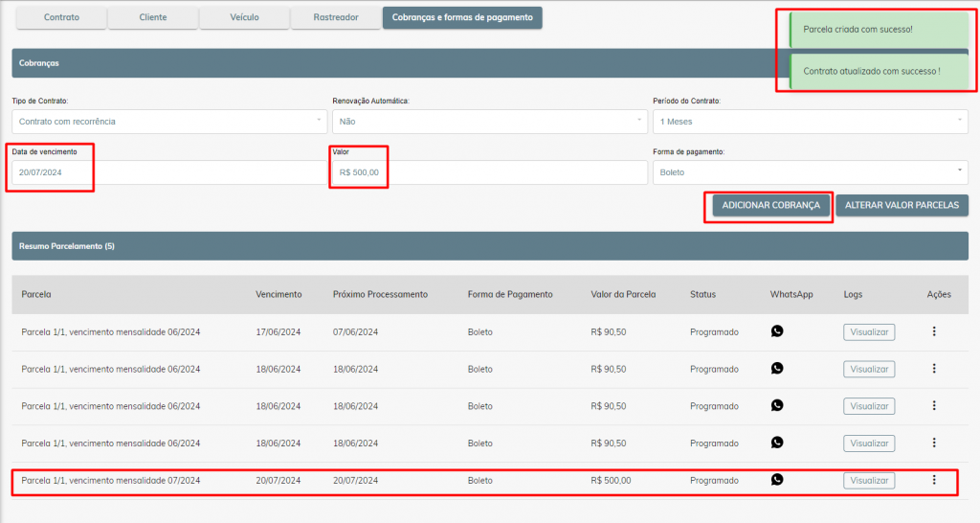This screenshot has height=523, width=980.
Task: Focus the Data de vencimento field
Action: tap(169, 172)
